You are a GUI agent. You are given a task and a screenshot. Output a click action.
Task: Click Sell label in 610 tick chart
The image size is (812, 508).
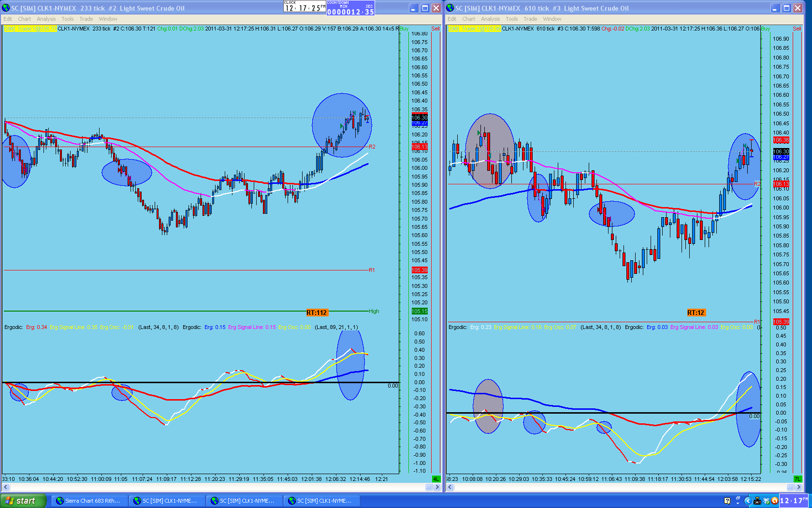(x=797, y=29)
